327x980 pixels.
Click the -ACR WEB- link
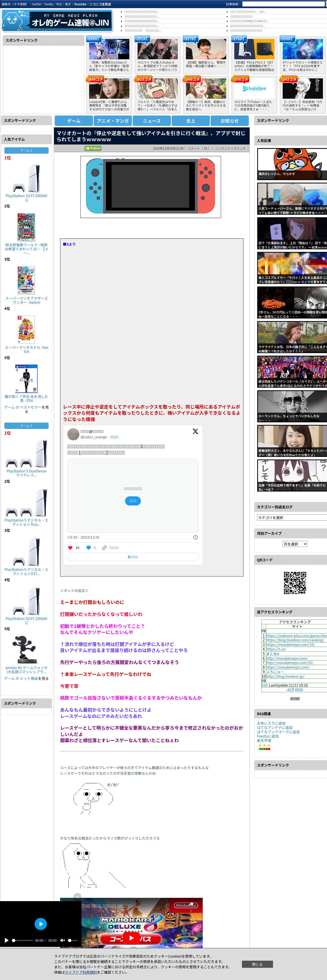(x=295, y=690)
